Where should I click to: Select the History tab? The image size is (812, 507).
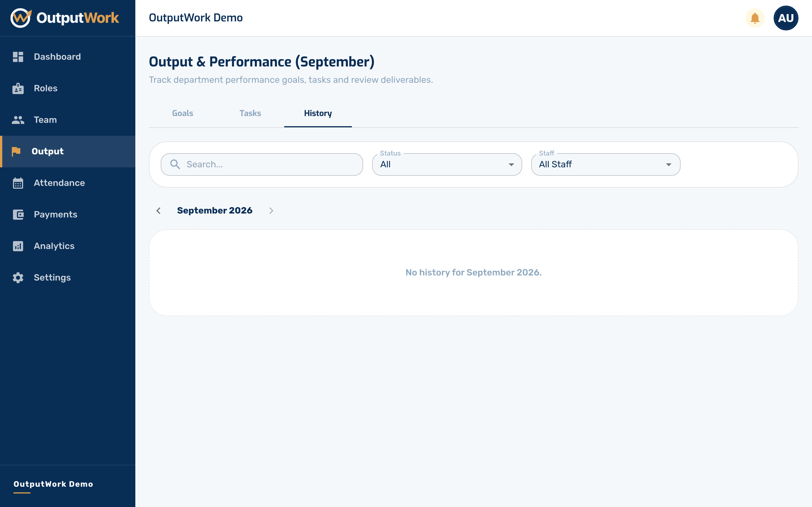coord(318,113)
